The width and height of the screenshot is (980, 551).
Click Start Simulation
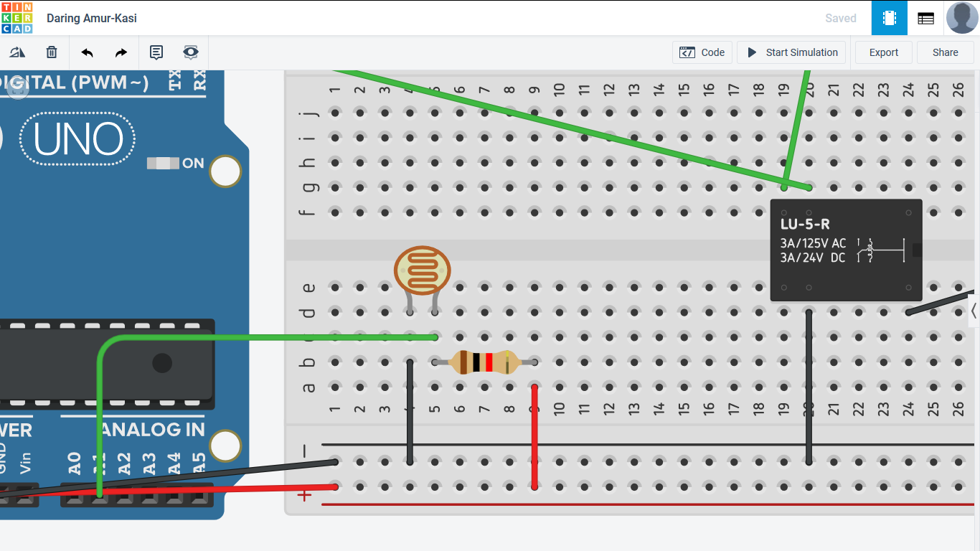pyautogui.click(x=791, y=52)
